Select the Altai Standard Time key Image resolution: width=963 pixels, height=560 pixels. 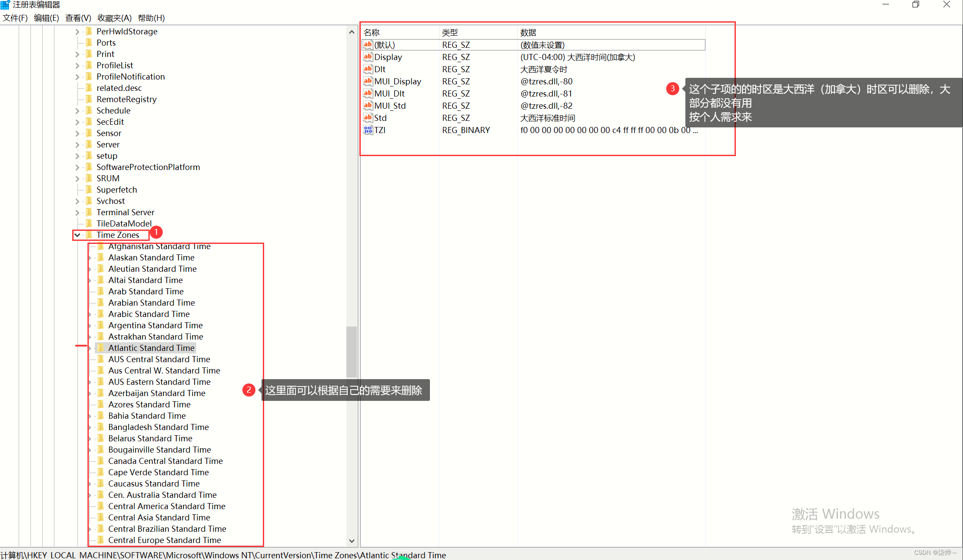(145, 280)
